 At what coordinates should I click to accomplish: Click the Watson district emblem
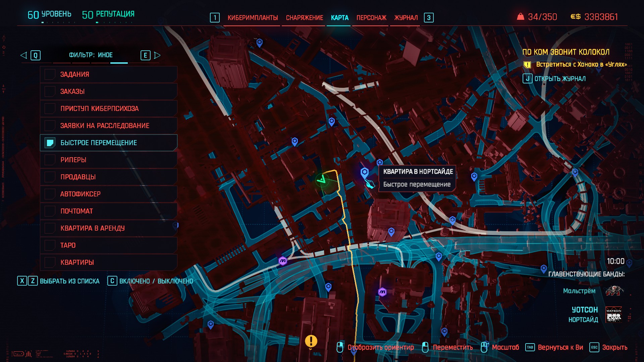[x=613, y=314]
